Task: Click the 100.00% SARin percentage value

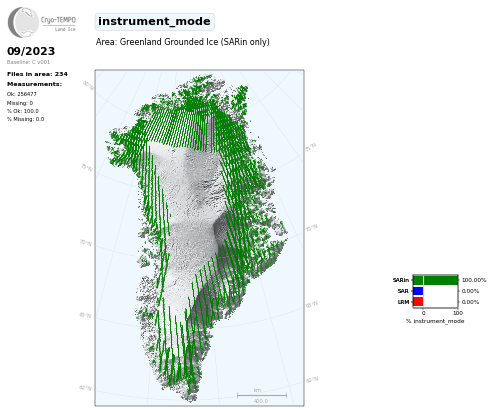Action: 474,280
